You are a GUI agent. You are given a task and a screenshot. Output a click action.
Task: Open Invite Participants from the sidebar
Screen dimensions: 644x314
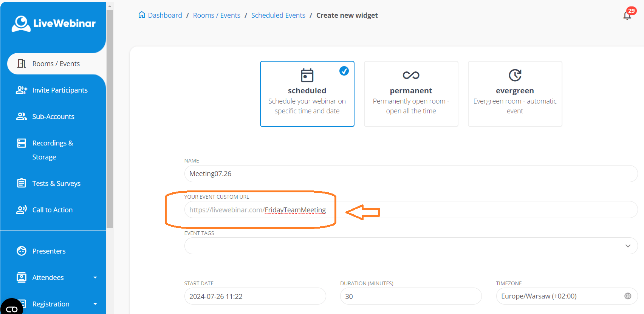(60, 90)
